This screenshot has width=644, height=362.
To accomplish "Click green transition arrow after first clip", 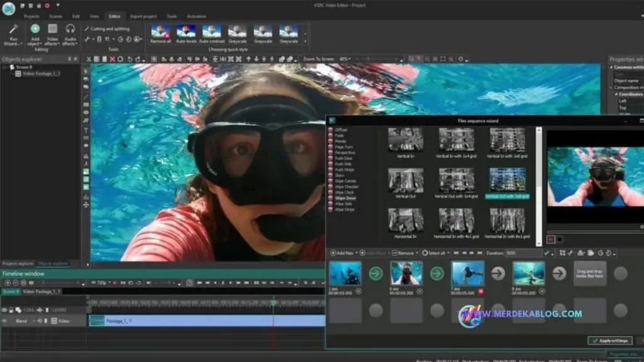I will (x=375, y=273).
